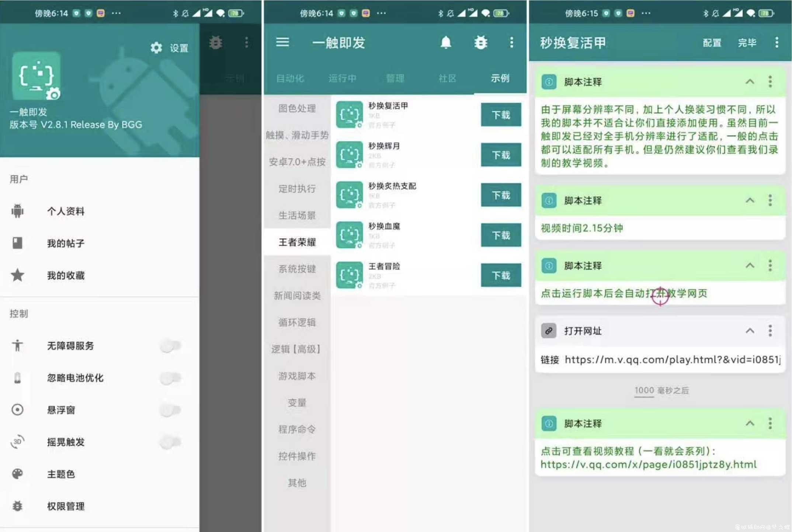The height and width of the screenshot is (532, 792).
Task: Download the 王者冒险 script
Action: pyautogui.click(x=501, y=275)
